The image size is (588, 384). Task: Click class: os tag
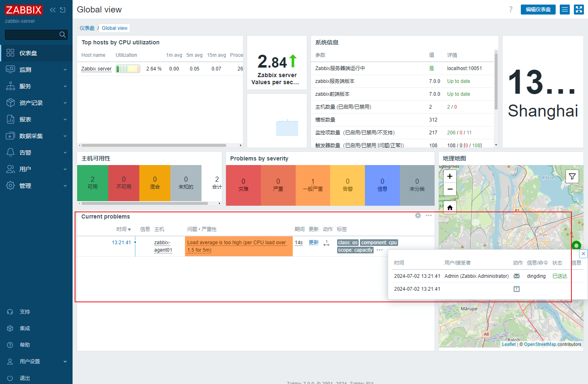pyautogui.click(x=347, y=243)
